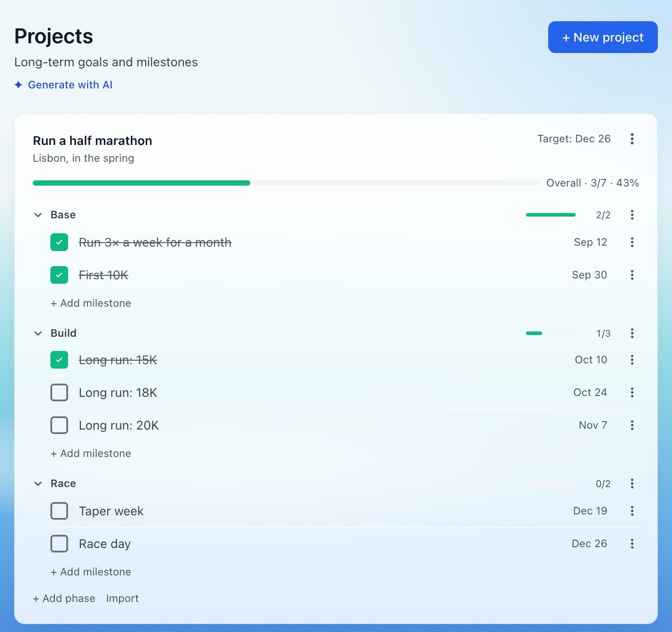This screenshot has height=632, width=672.
Task: Add a milestone to the Build phase
Action: [x=91, y=453]
